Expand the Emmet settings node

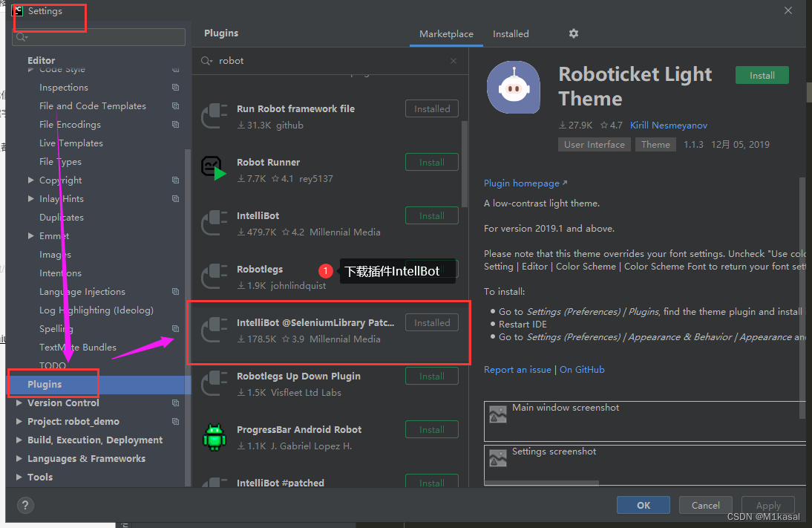pos(30,235)
